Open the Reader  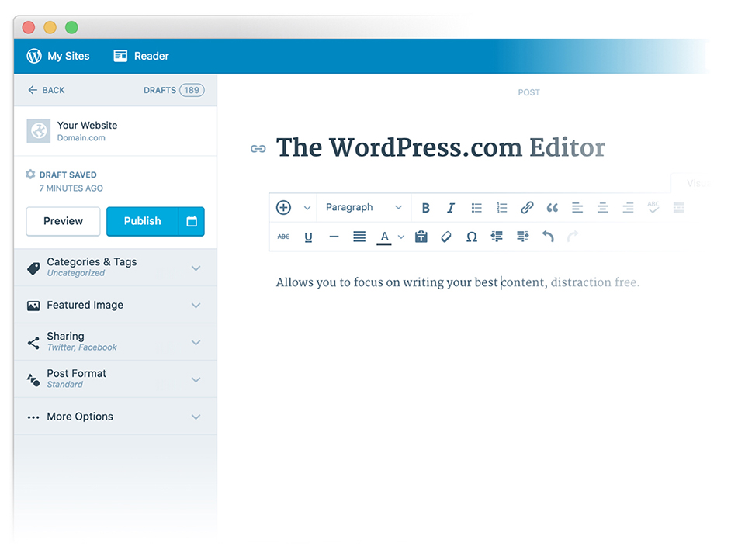(x=141, y=56)
